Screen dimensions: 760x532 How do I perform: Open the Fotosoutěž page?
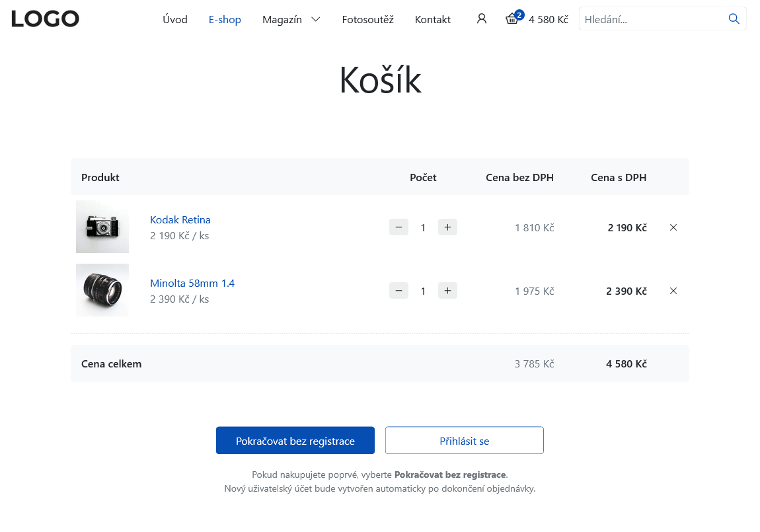coord(367,20)
